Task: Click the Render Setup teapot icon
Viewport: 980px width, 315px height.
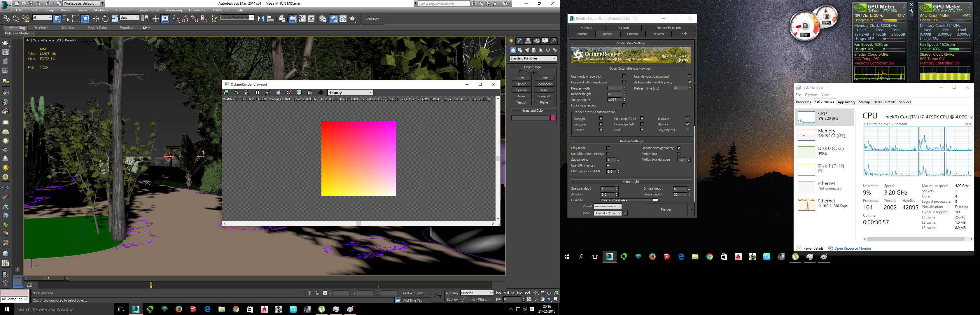Action: coord(333,19)
